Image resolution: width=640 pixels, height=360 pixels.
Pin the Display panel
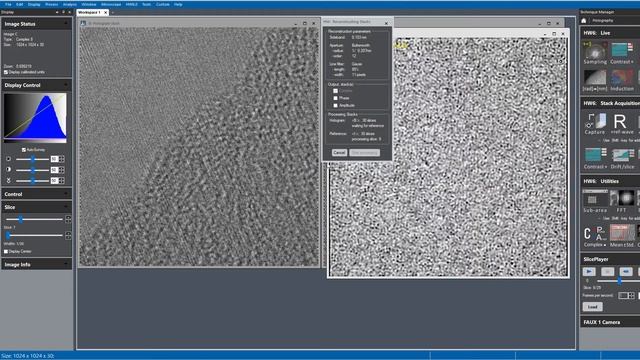coord(63,12)
